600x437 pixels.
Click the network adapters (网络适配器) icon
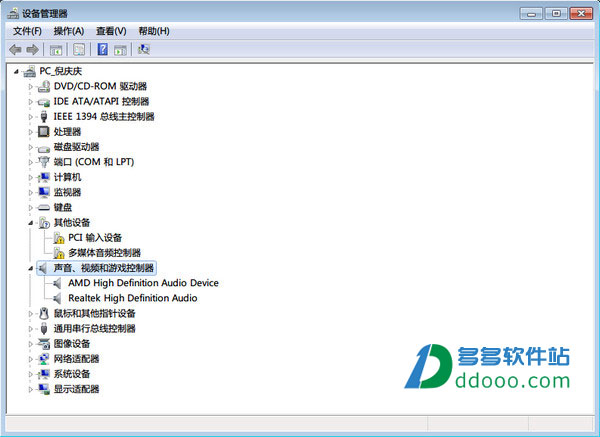click(x=44, y=359)
